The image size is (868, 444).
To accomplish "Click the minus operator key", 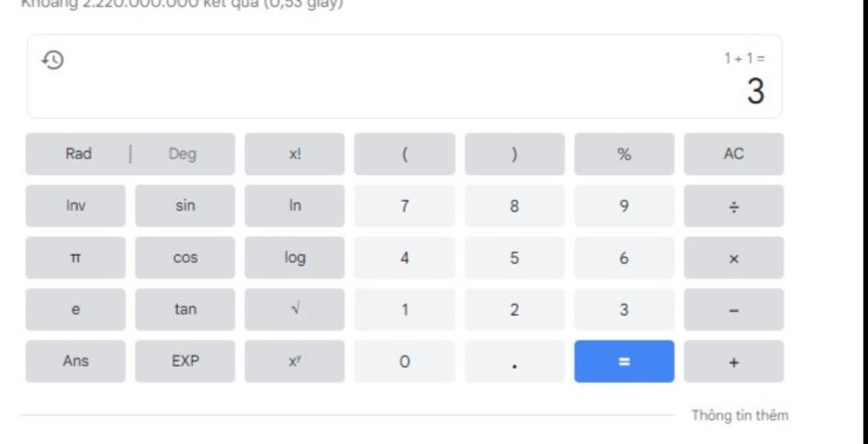I will pyautogui.click(x=733, y=310).
